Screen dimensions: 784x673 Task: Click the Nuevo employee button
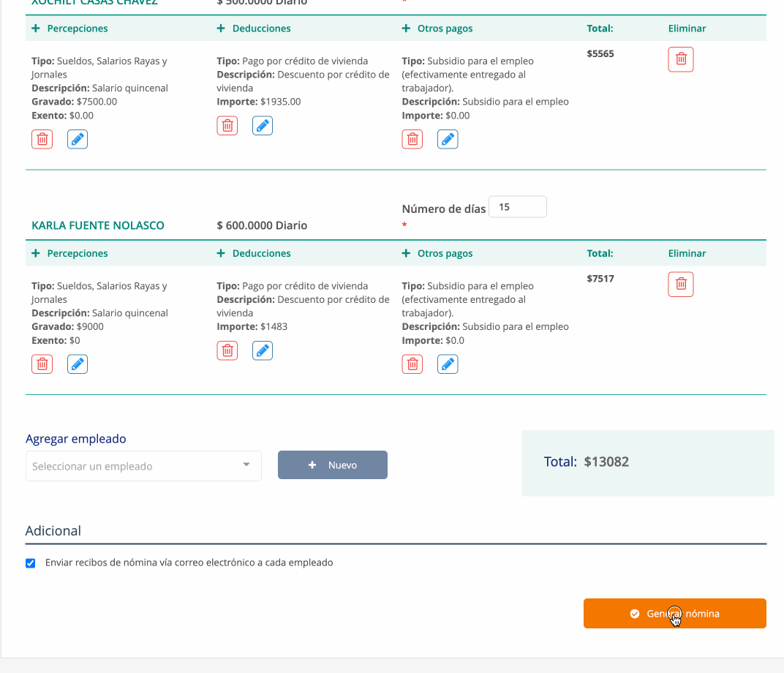point(333,465)
